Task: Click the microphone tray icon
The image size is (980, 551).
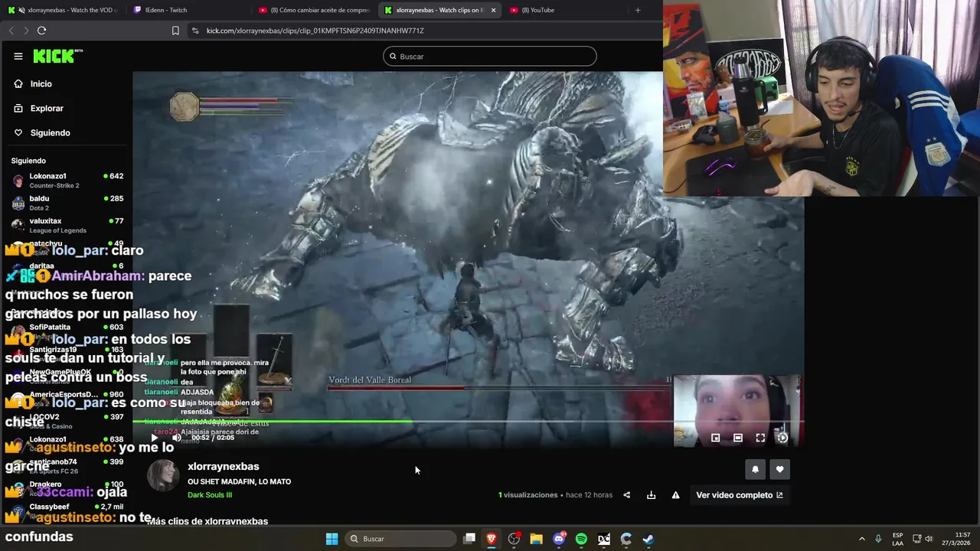Action: 878,539
